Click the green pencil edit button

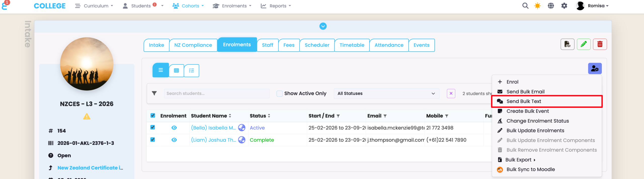click(x=584, y=44)
